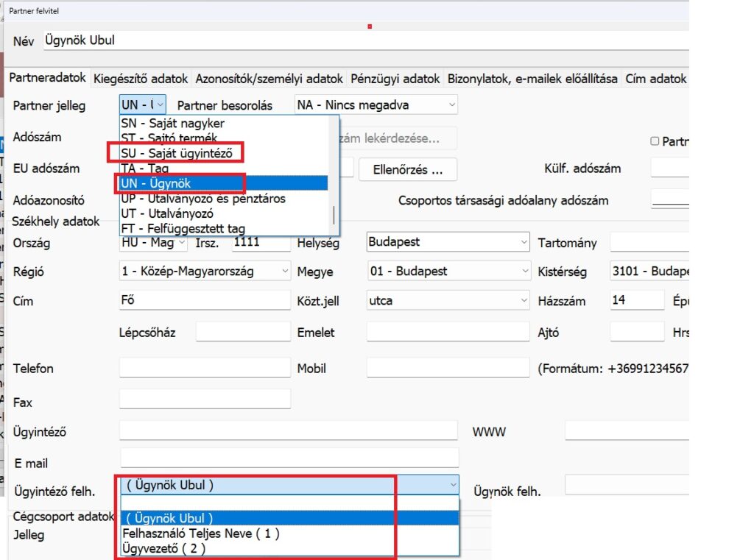Image resolution: width=754 pixels, height=560 pixels.
Task: Open Bizonylatok, e-mailek előállítása tab
Action: click(x=532, y=79)
